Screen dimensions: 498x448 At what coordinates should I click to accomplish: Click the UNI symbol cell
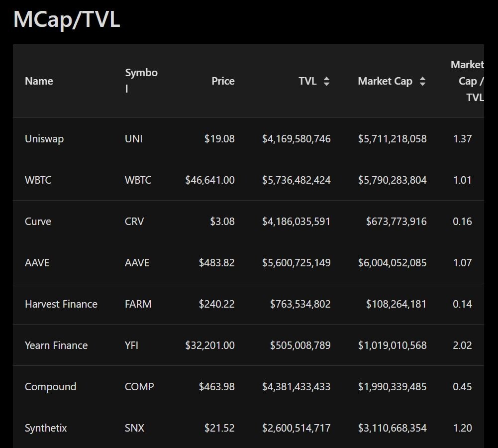click(134, 138)
